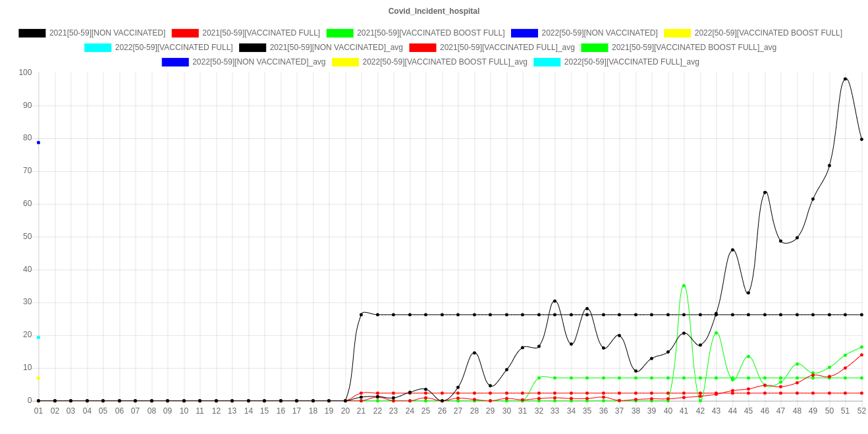
Task: Select the blue data point at week 01
Action: (39, 142)
